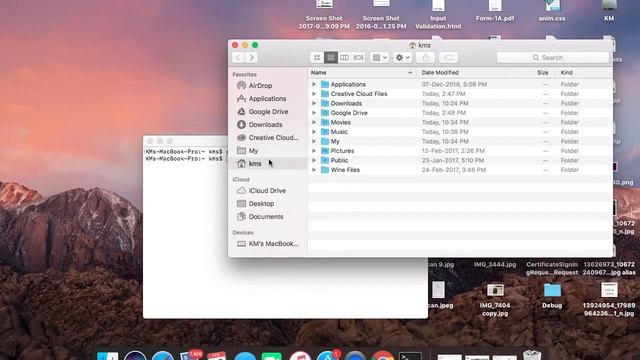Go forward with the toolbar arrow
Image resolution: width=640 pixels, height=360 pixels.
[252, 58]
